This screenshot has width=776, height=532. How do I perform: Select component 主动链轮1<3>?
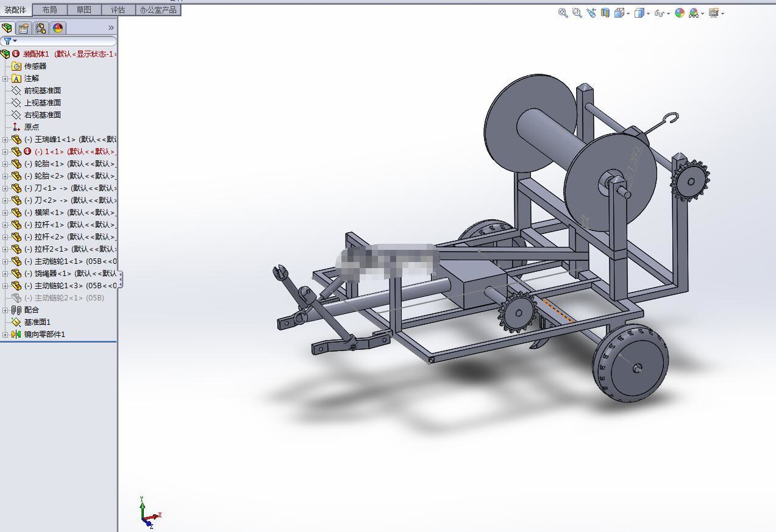pos(70,285)
